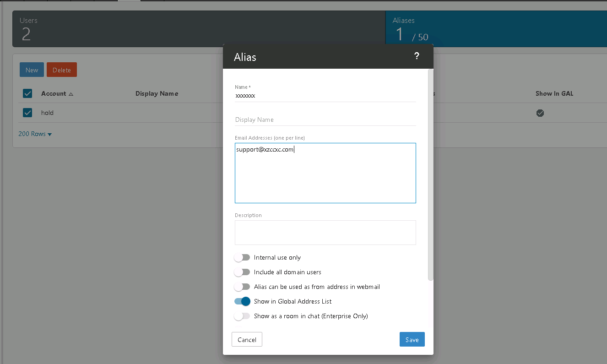Click the Account column sort arrow

(x=71, y=94)
